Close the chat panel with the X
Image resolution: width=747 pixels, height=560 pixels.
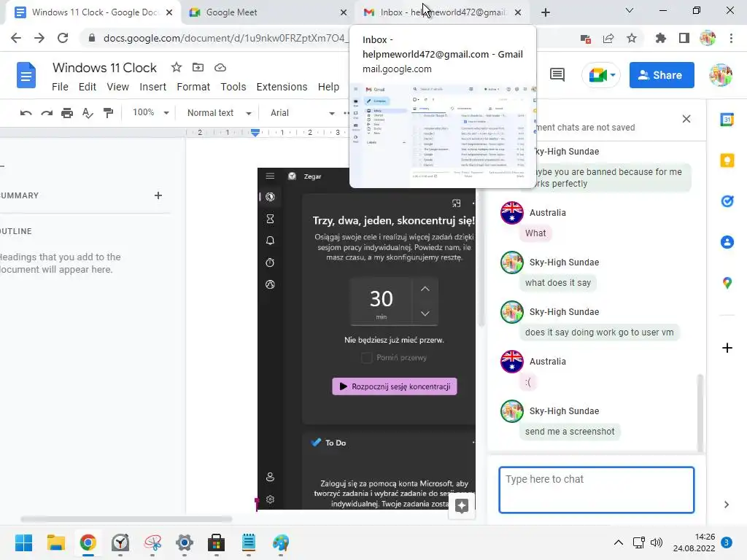(686, 119)
